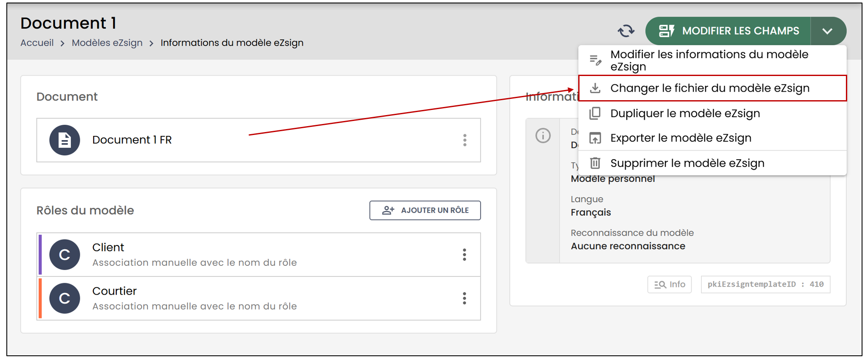This screenshot has height=363, width=868.
Task: Click the Client role avatar circle
Action: (x=65, y=255)
